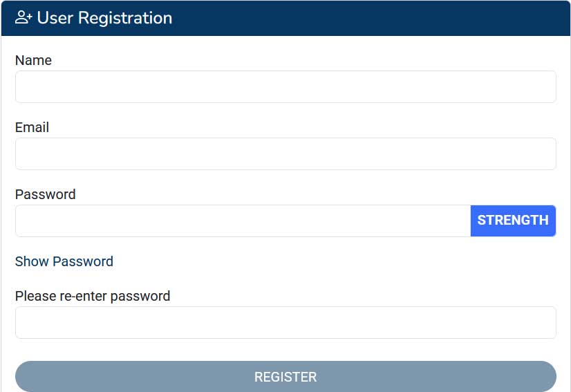The image size is (571, 392).
Task: Click the 'Please re-enter password' label
Action: 93,296
